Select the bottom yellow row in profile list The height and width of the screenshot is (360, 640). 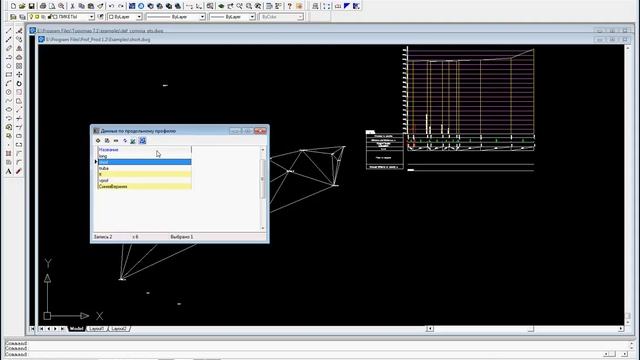pyautogui.click(x=144, y=187)
